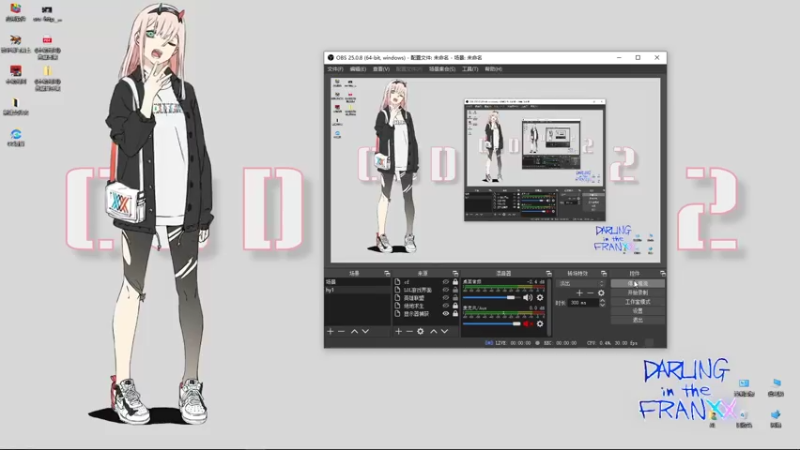800x450 pixels.
Task: Open the 查看(V) menu in OBS
Action: [x=381, y=69]
